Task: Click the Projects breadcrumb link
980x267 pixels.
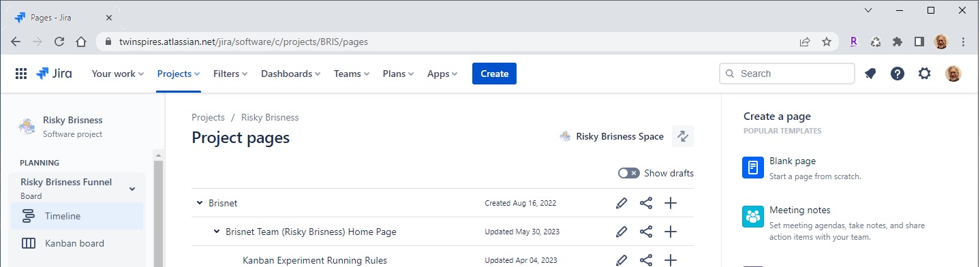Action: (x=208, y=117)
